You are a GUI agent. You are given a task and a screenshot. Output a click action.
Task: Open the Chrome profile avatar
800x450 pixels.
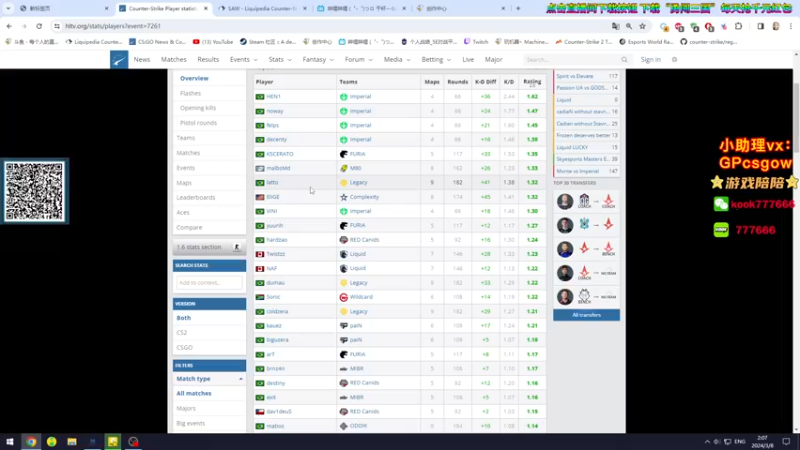pyautogui.click(x=776, y=26)
